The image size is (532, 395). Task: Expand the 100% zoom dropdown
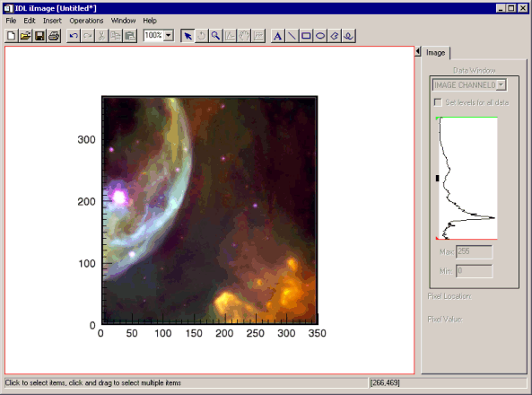pos(169,35)
